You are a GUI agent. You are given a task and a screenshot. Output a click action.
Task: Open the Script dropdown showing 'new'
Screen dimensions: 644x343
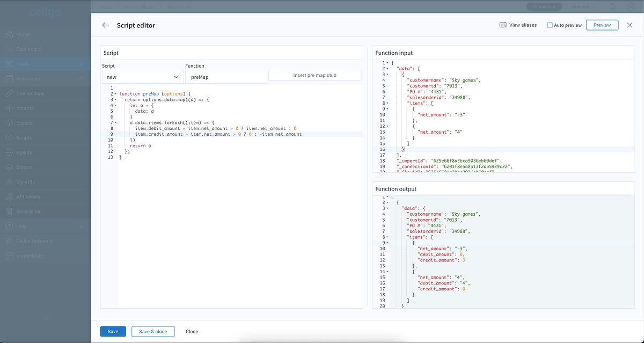[142, 77]
